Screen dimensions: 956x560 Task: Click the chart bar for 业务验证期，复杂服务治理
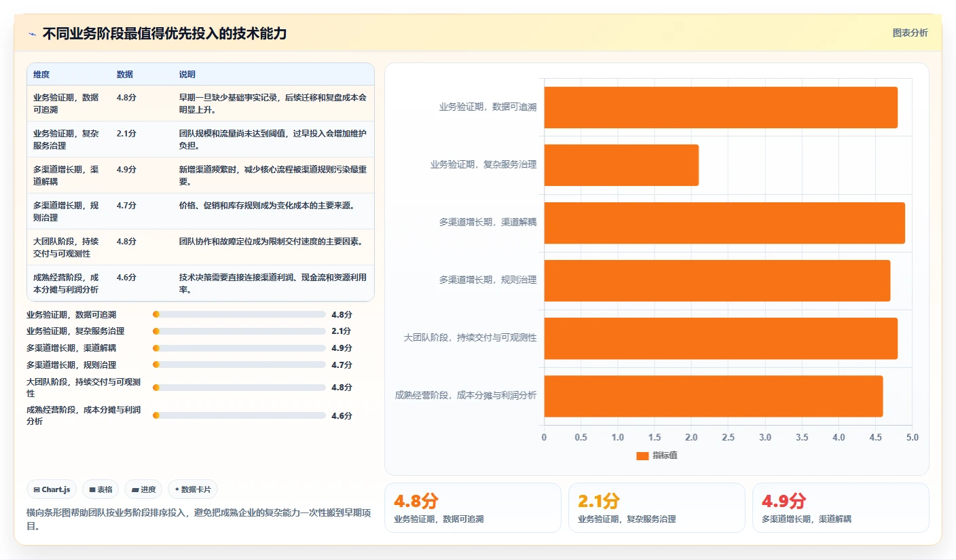pyautogui.click(x=621, y=165)
